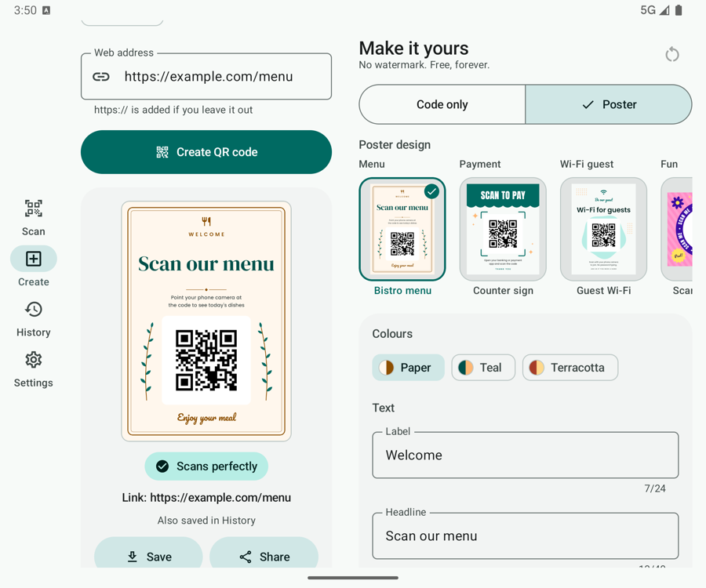Viewport: 706px width, 588px height.
Task: Tap the Wi-Fi guest category heading
Action: (x=587, y=164)
